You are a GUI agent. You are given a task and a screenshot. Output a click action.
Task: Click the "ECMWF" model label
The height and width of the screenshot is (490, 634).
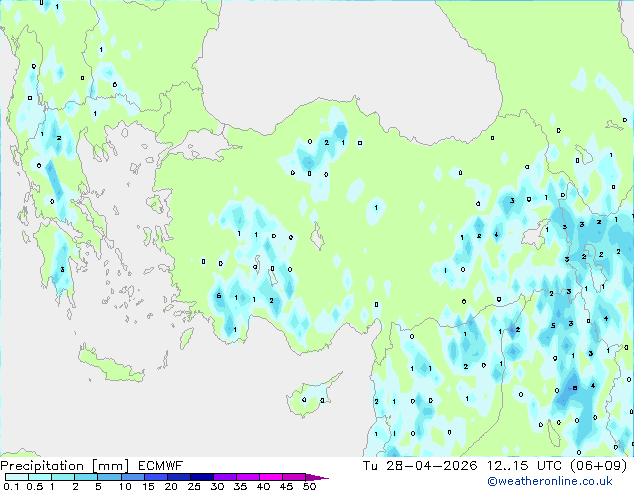pyautogui.click(x=161, y=466)
